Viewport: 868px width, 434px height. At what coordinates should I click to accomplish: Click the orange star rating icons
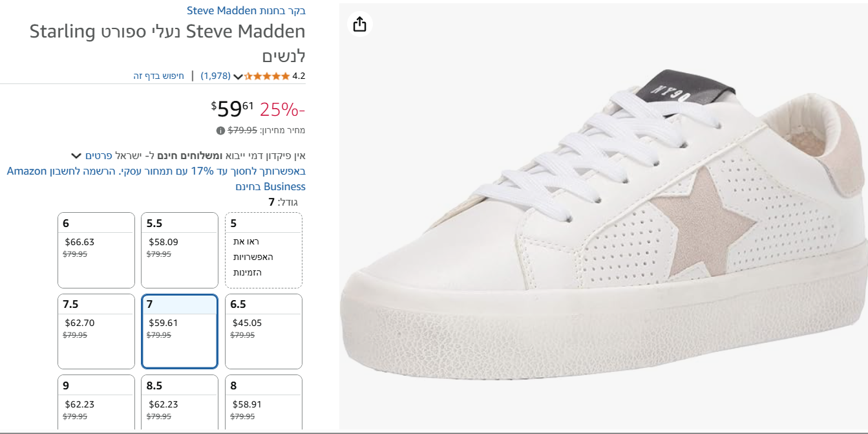pos(266,76)
